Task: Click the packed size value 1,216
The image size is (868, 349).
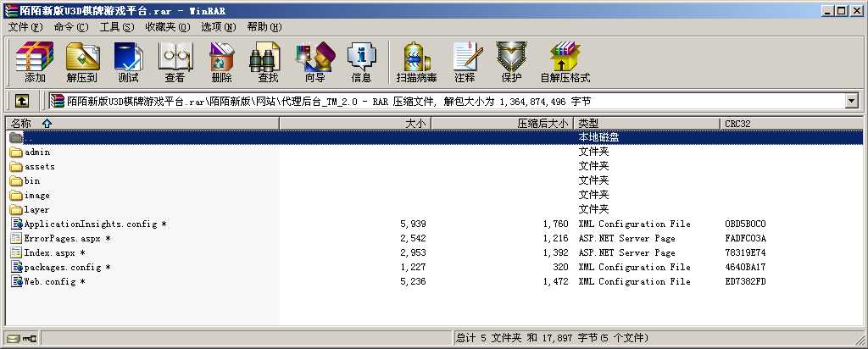Action: tap(555, 238)
